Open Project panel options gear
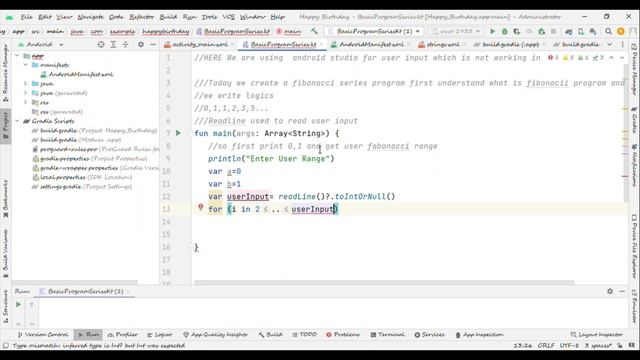The height and width of the screenshot is (360, 640). [140, 44]
